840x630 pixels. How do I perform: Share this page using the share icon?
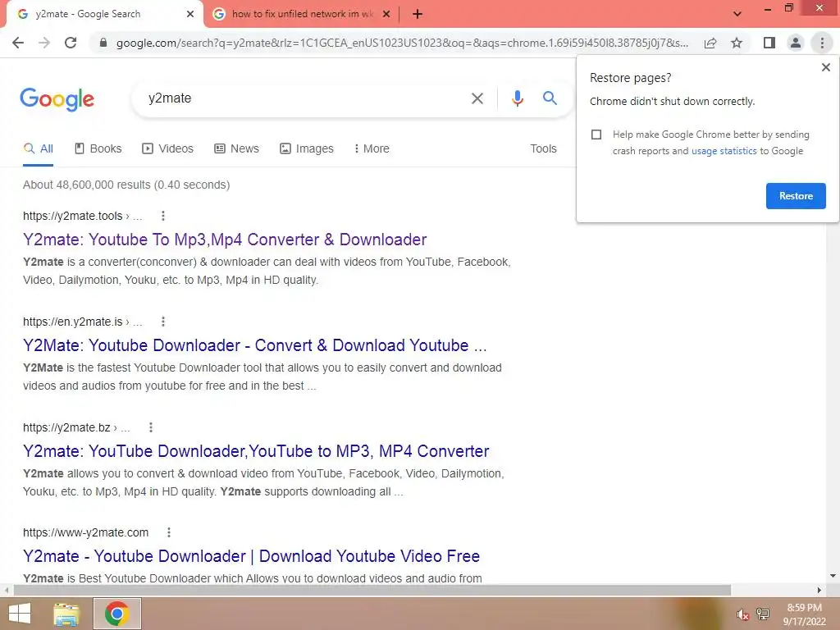point(710,43)
